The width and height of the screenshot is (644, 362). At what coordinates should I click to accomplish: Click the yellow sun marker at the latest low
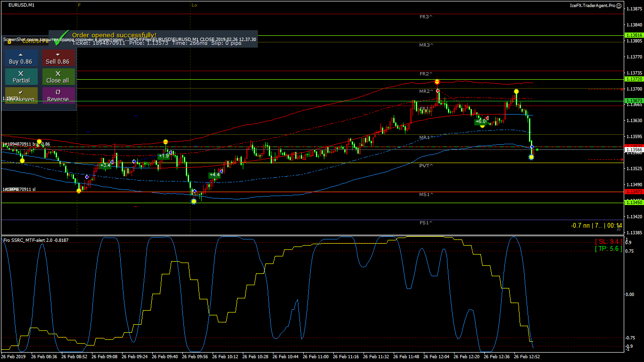(x=531, y=157)
